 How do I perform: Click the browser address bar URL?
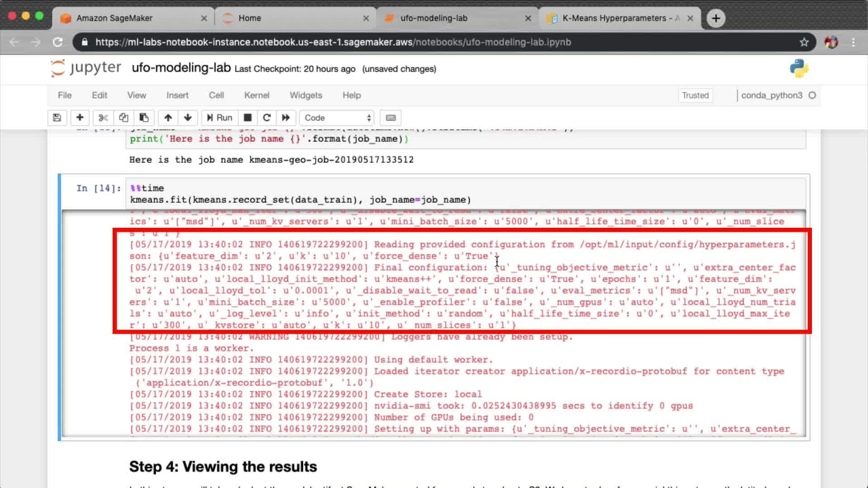tap(333, 42)
